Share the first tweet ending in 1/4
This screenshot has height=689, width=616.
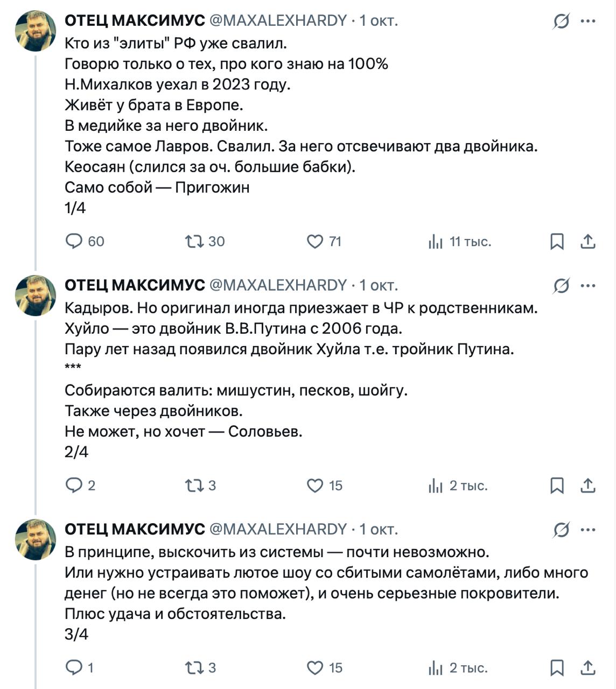coord(588,242)
